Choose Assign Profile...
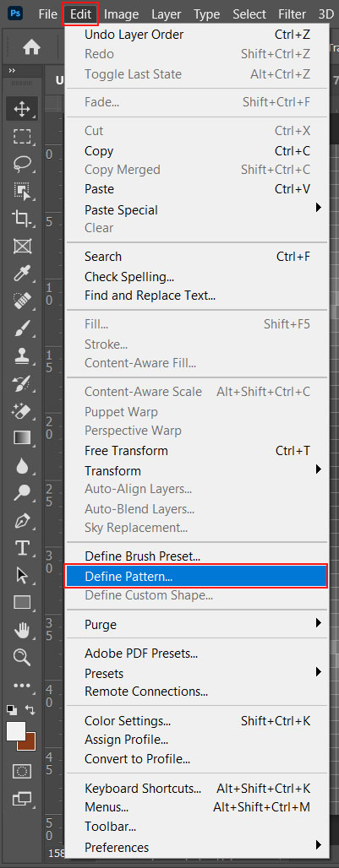 pyautogui.click(x=197, y=740)
